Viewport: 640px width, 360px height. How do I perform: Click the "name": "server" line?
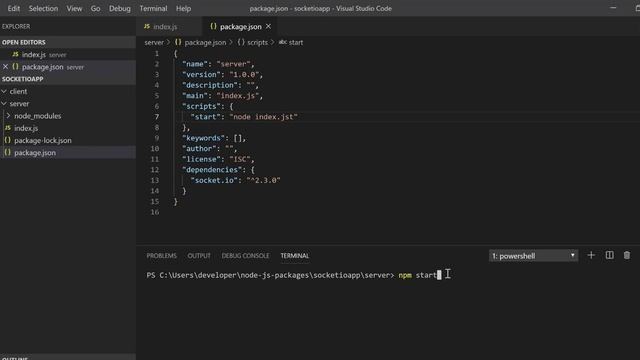tap(218, 64)
